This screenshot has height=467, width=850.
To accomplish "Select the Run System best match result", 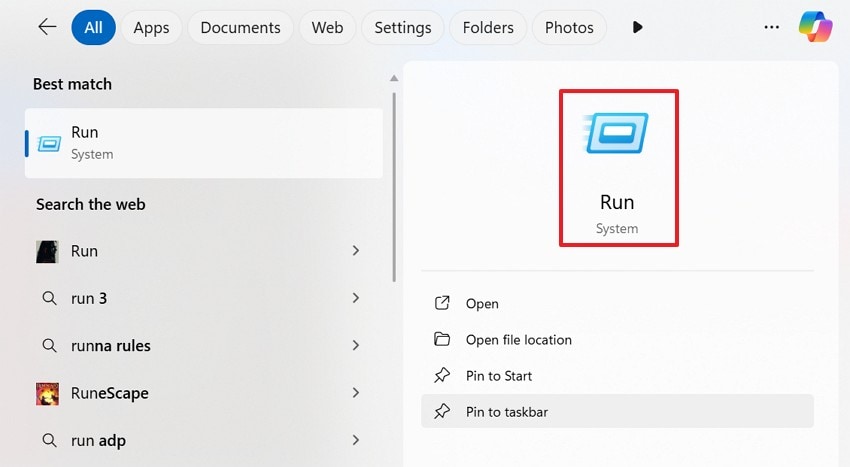I will pos(204,143).
